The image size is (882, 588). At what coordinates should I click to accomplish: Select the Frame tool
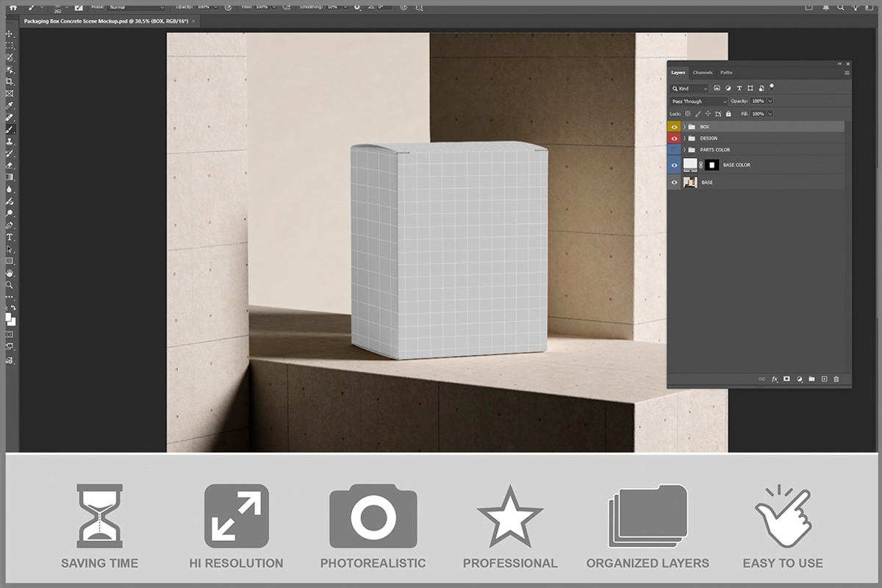click(10, 93)
